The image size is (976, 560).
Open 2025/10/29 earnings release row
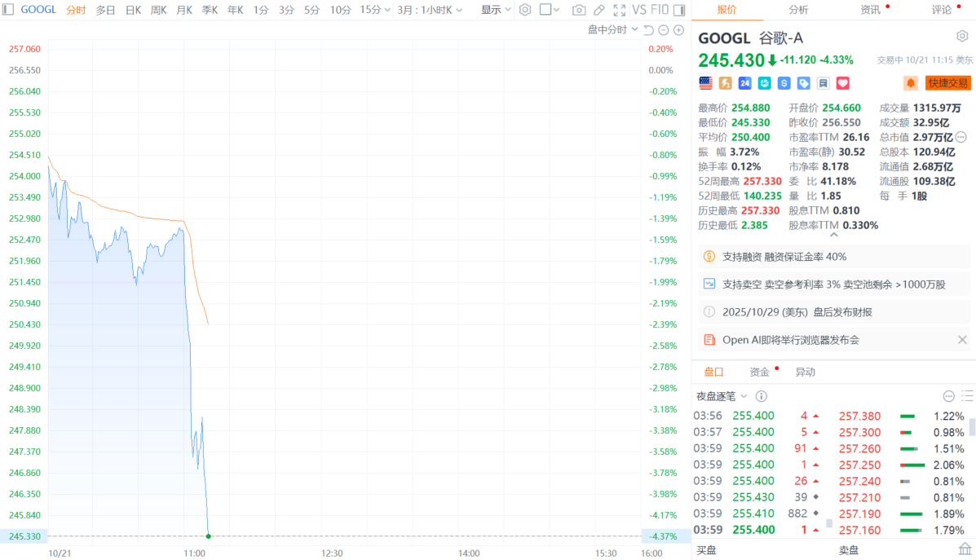pyautogui.click(x=834, y=311)
